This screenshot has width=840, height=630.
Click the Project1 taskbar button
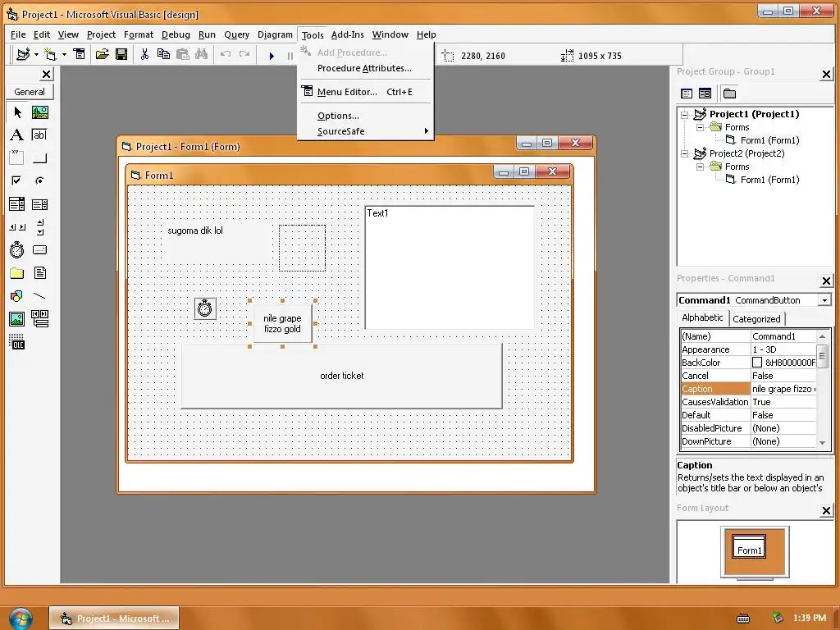[x=114, y=619]
